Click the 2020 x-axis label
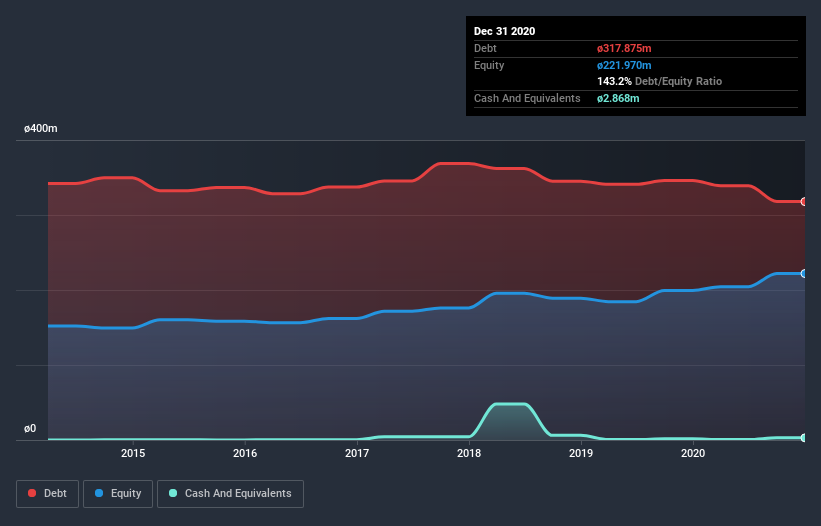Viewport: 821px width, 526px height. (x=693, y=453)
